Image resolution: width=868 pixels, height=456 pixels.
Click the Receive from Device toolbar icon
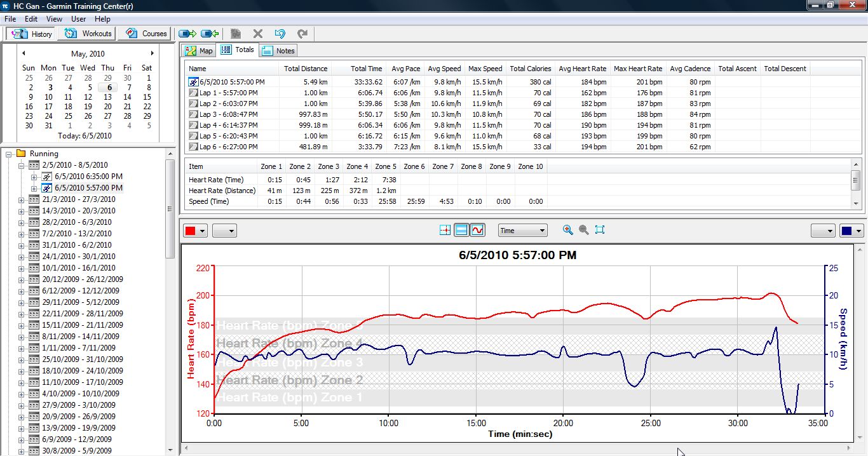210,34
